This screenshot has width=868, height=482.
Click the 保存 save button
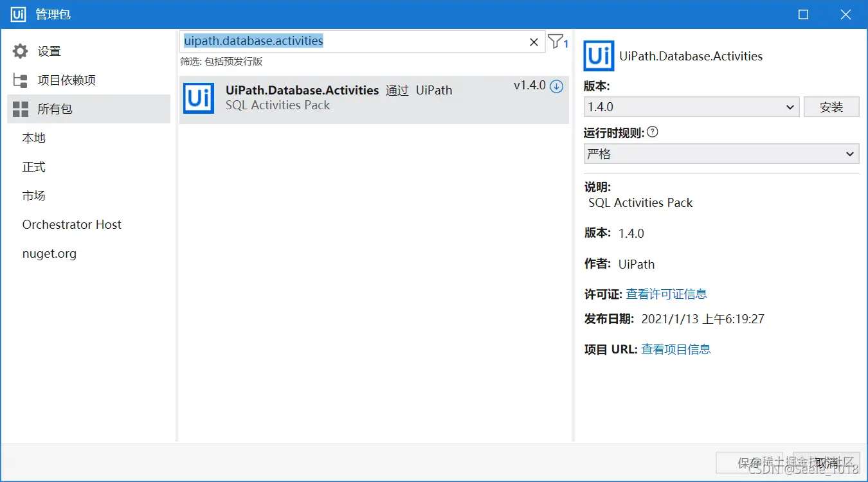tap(750, 463)
